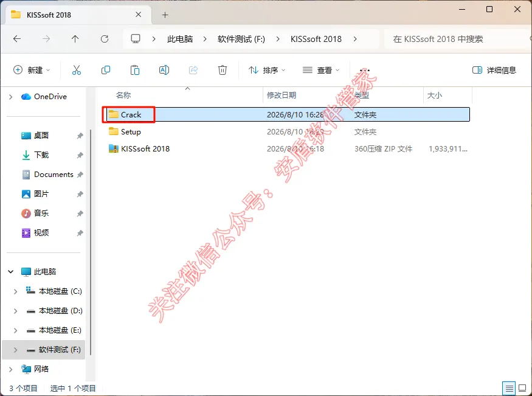The width and height of the screenshot is (532, 396).
Task: Expand 本地磁盘 (D:) tree node
Action: tap(15, 311)
